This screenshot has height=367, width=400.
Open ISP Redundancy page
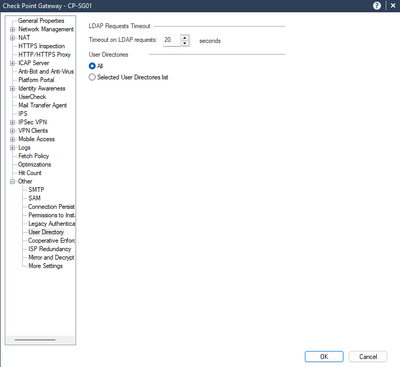[x=49, y=249]
